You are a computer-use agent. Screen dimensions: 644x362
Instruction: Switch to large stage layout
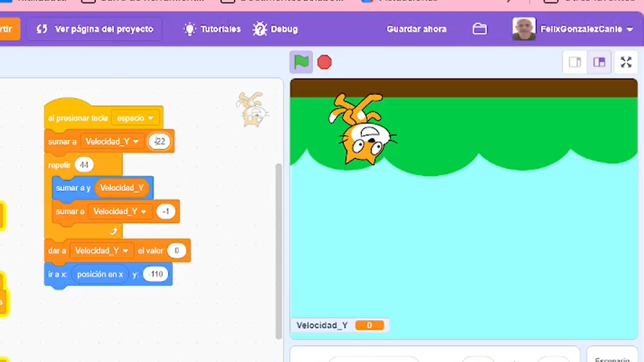click(600, 62)
